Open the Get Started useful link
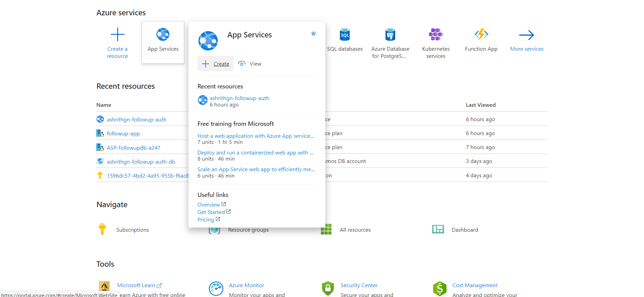This screenshot has width=644, height=297. (x=211, y=212)
